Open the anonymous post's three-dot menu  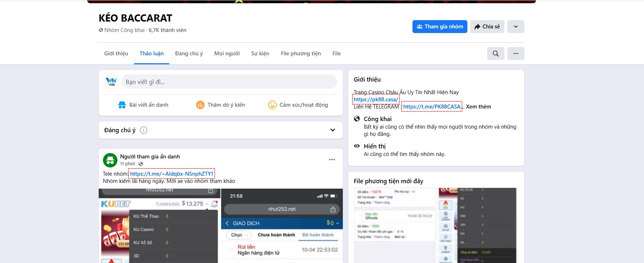(332, 160)
